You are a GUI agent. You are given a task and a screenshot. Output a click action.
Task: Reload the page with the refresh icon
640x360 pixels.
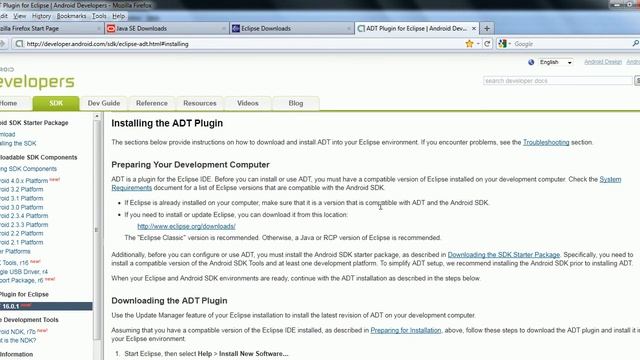(x=487, y=44)
